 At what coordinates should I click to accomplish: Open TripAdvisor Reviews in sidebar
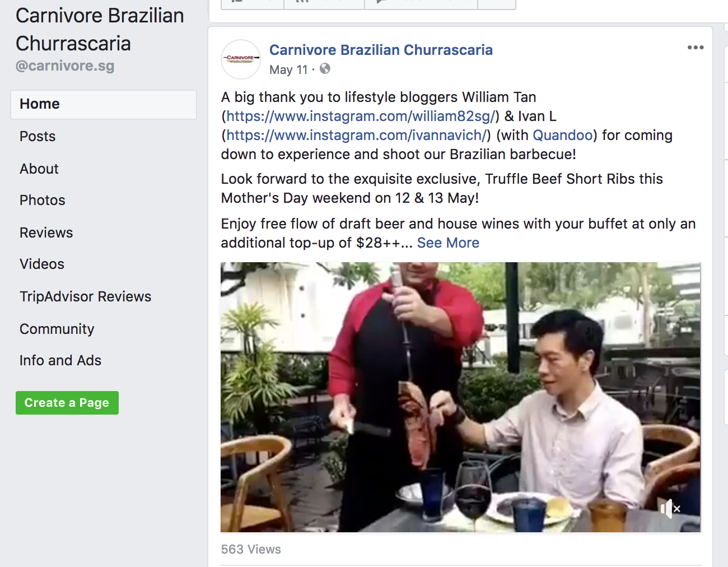pyautogui.click(x=86, y=296)
